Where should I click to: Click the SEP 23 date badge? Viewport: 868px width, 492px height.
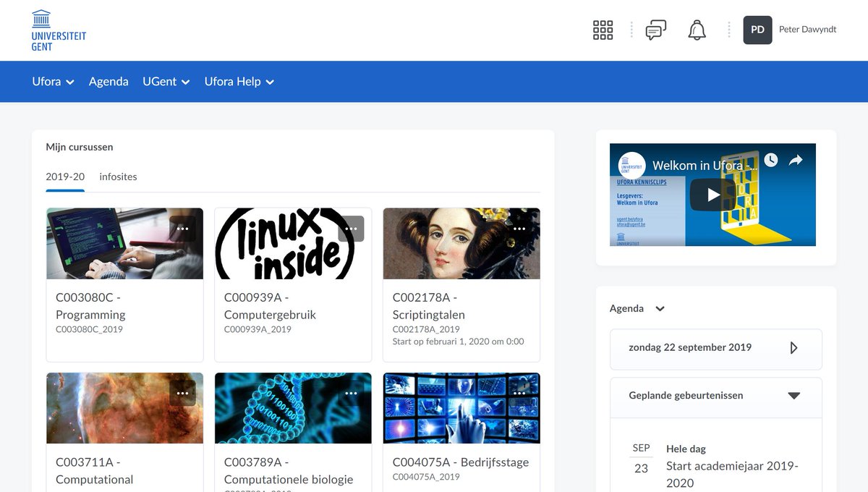[x=641, y=459]
